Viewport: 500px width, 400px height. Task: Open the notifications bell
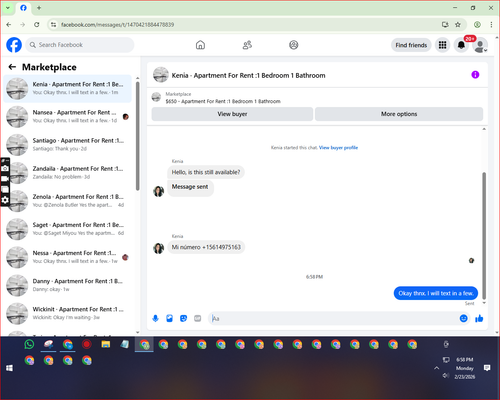[x=461, y=45]
